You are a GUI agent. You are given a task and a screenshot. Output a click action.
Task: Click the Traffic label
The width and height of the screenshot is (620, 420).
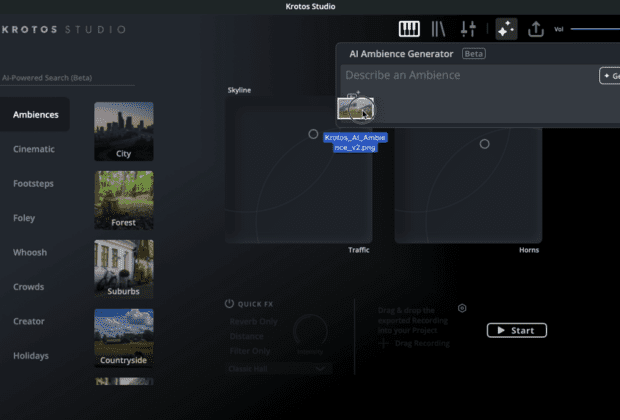[x=359, y=250]
